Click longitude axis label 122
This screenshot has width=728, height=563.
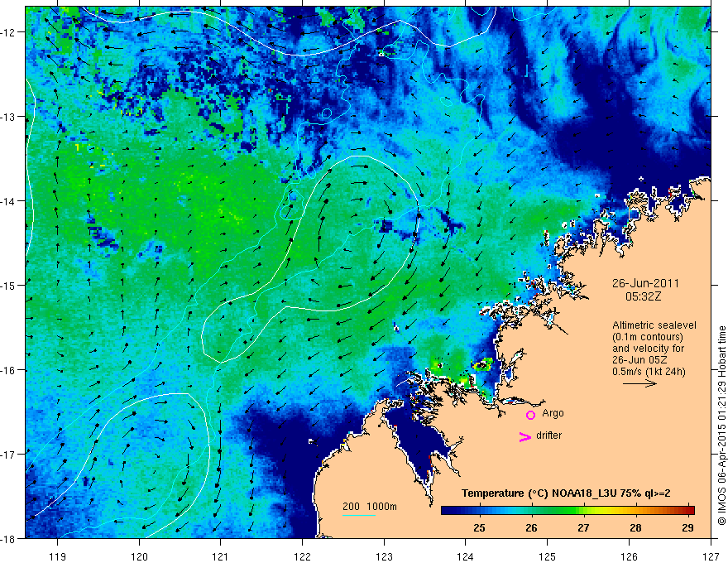coord(302,556)
